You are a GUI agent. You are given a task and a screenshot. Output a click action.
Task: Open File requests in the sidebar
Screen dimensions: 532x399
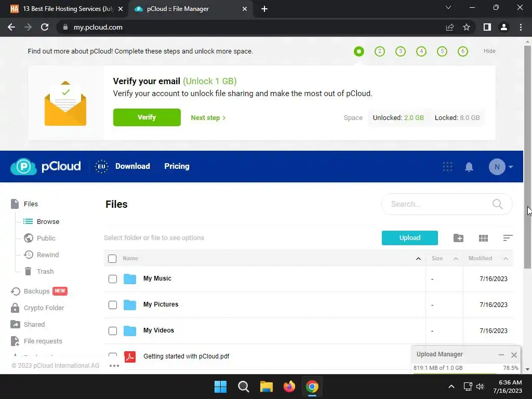point(36,341)
